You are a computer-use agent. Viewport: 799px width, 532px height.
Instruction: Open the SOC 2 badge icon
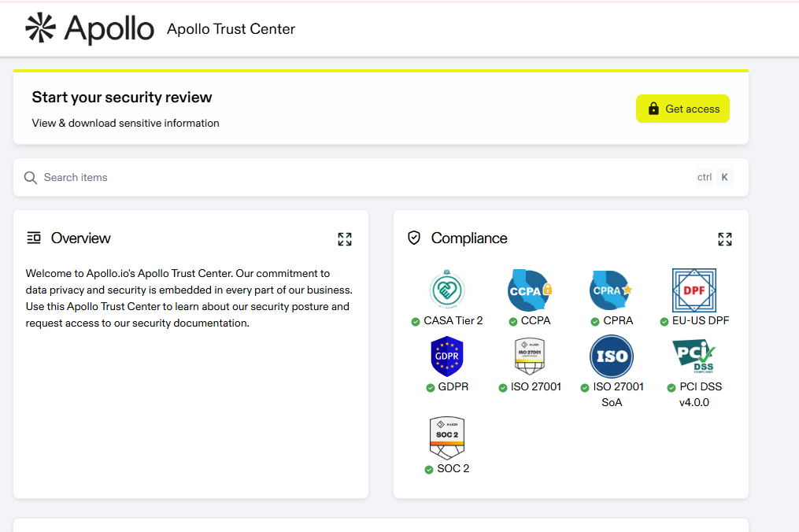(447, 438)
